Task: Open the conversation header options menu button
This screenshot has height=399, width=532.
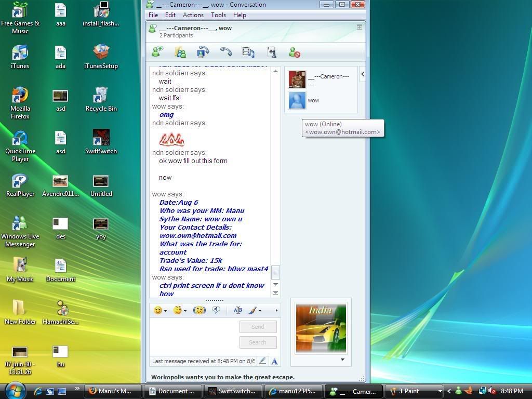Action: click(360, 27)
